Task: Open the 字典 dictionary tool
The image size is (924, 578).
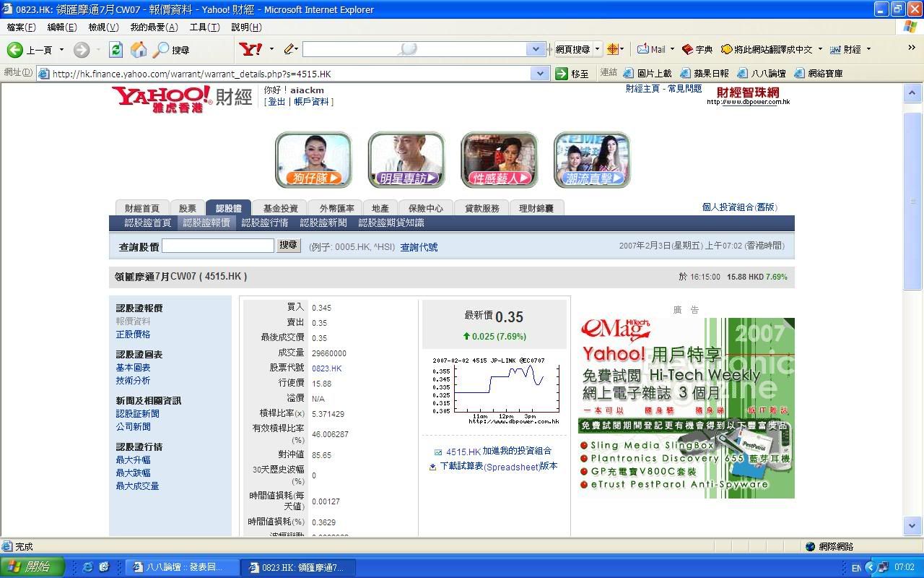Action: (697, 49)
